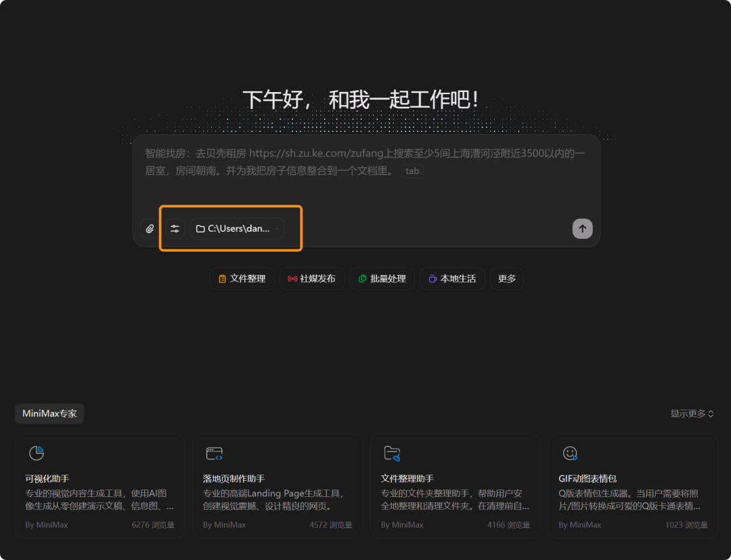
Task: Click the attachment paperclip icon
Action: point(150,229)
